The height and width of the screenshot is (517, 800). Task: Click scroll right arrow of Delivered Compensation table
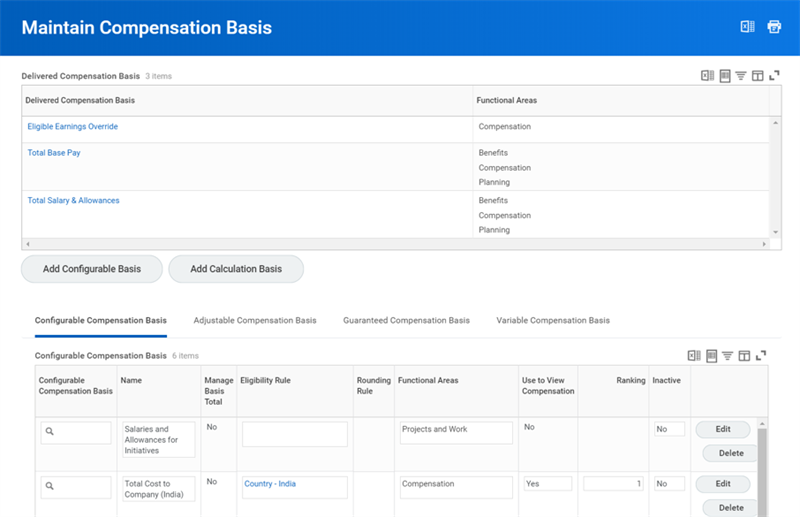(x=764, y=244)
